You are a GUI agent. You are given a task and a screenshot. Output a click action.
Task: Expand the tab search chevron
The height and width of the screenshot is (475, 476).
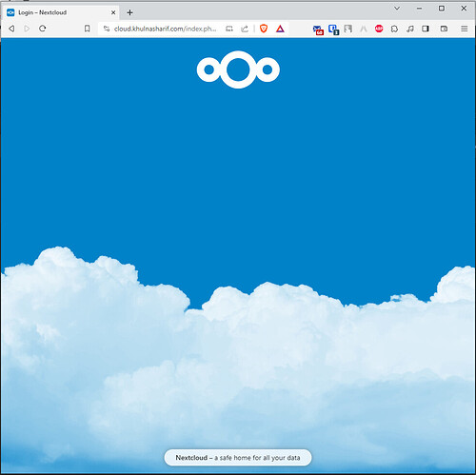[x=397, y=9]
